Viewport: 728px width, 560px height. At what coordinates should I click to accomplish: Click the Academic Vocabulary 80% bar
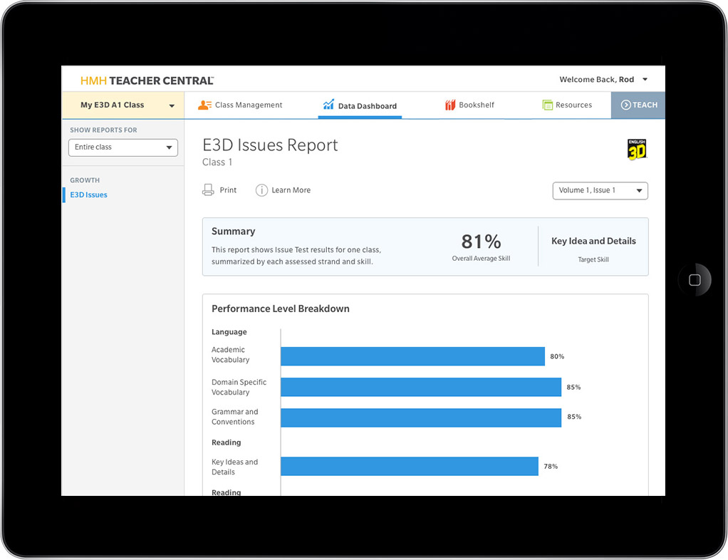coord(412,356)
